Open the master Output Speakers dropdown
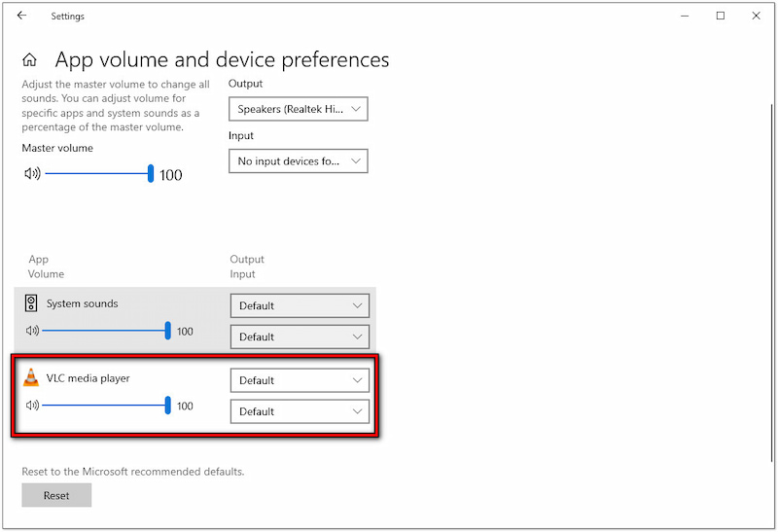The width and height of the screenshot is (778, 532). (x=299, y=109)
